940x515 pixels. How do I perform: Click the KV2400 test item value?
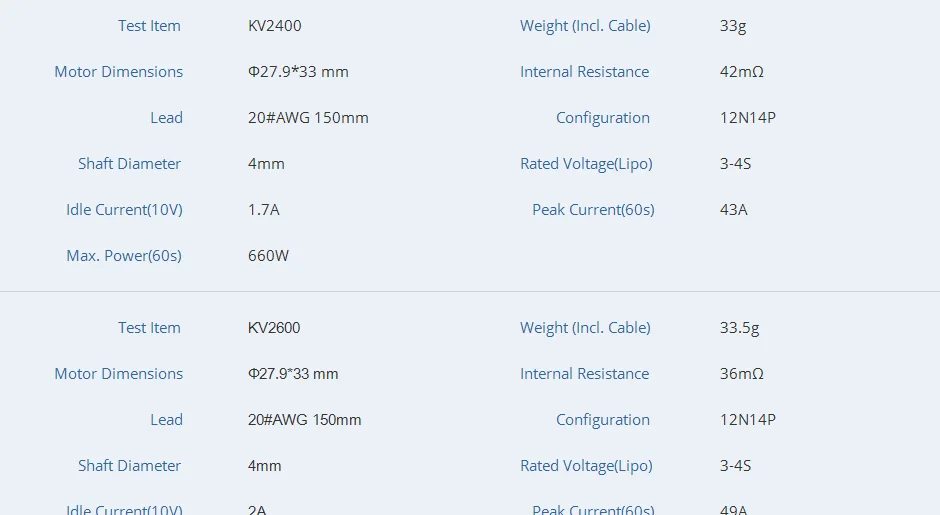(275, 26)
